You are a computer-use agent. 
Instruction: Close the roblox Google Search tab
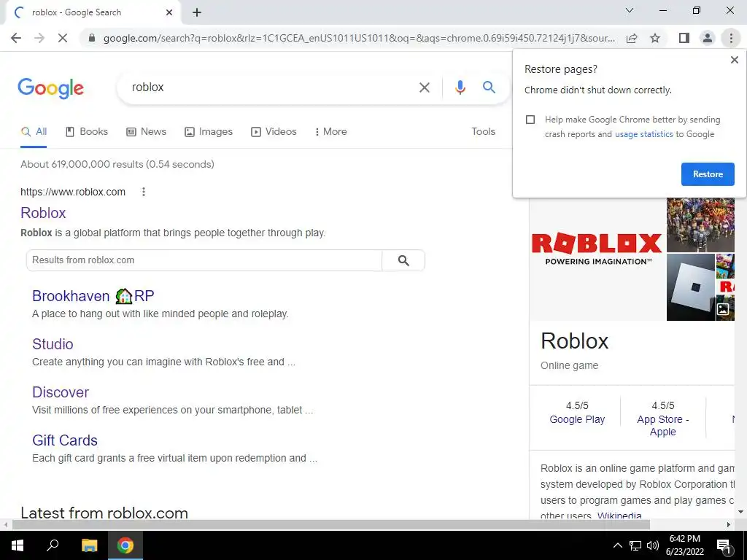(169, 13)
